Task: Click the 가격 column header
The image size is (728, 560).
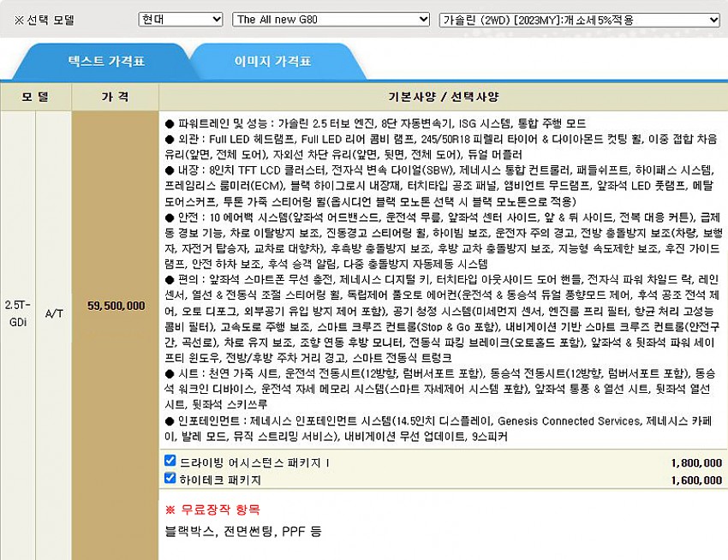Action: point(115,97)
